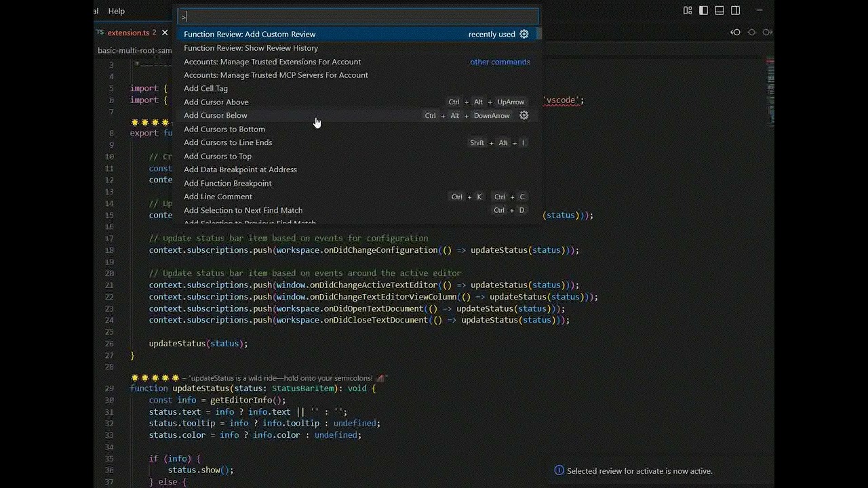Choose Add Cell Tag command
The height and width of the screenshot is (488, 868).
pyautogui.click(x=357, y=88)
